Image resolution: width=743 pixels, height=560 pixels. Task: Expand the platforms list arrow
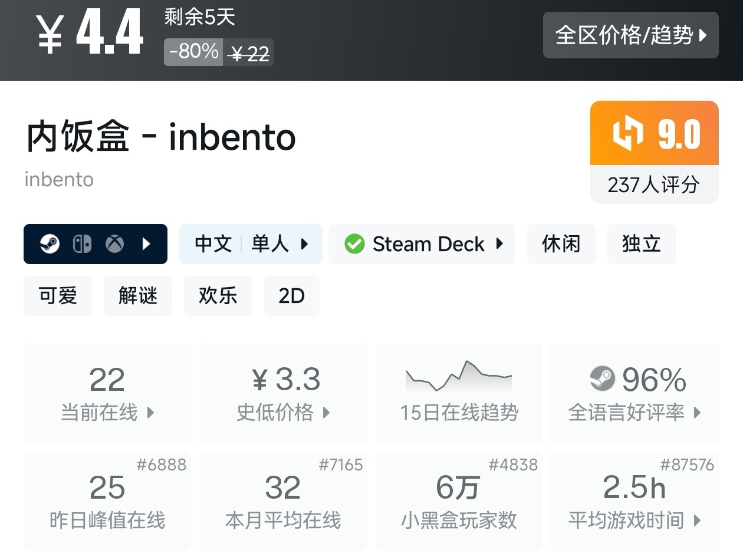(147, 243)
